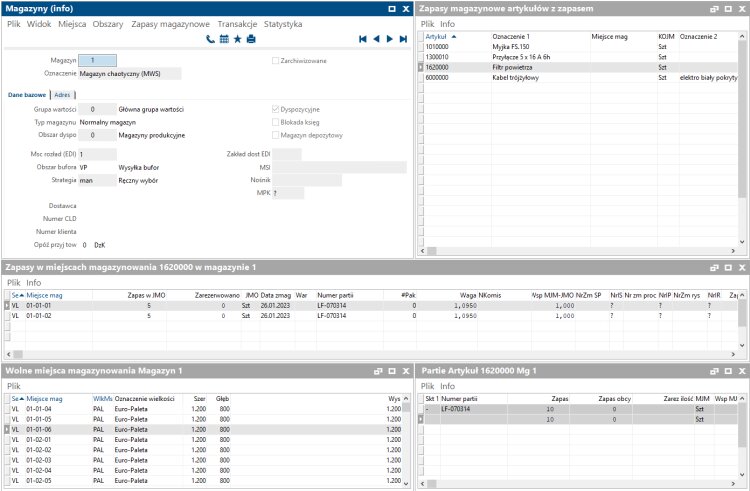Image resolution: width=750 pixels, height=491 pixels.
Task: Click the Zapas w JMO column header
Action: (x=146, y=295)
